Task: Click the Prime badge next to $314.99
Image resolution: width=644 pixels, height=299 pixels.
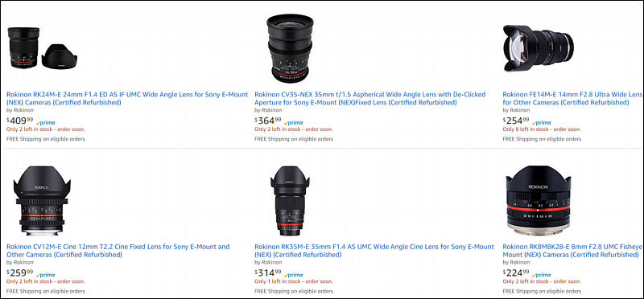Action: tap(294, 275)
